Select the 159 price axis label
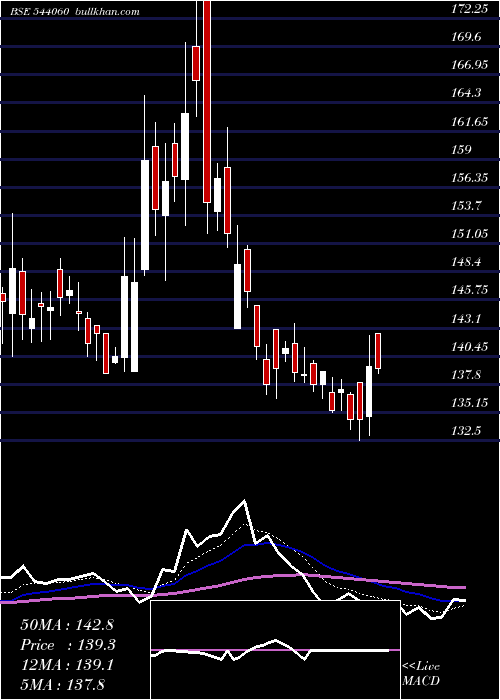This screenshot has height=700, width=500. [462, 150]
